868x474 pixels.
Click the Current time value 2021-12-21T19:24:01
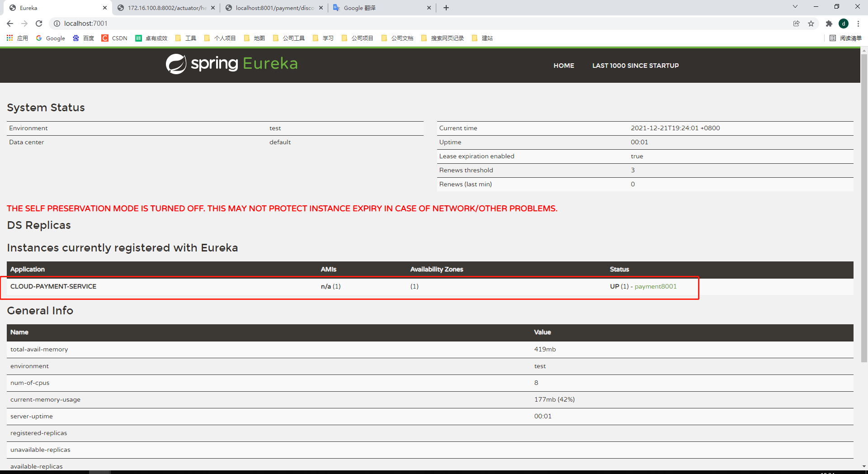pos(675,128)
